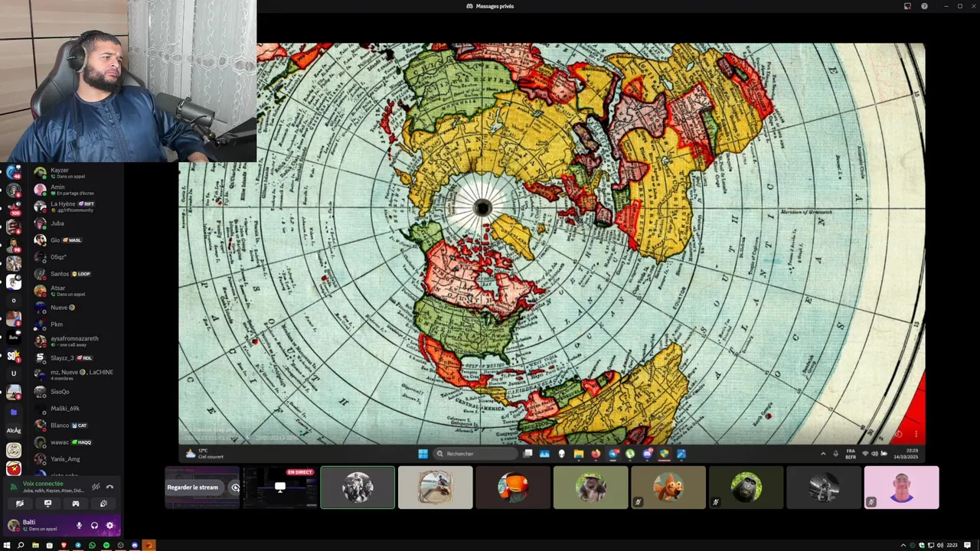Open the soundboard button
The width and height of the screenshot is (980, 551).
click(103, 504)
